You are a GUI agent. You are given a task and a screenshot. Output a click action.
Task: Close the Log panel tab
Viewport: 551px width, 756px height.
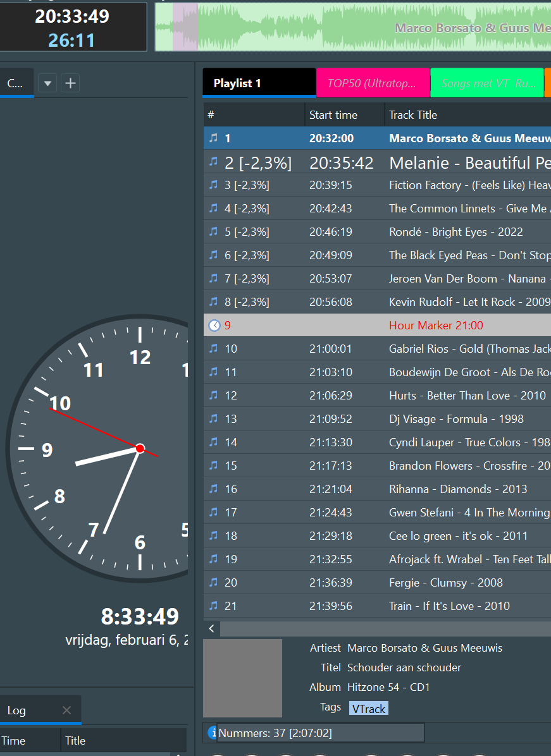[66, 710]
